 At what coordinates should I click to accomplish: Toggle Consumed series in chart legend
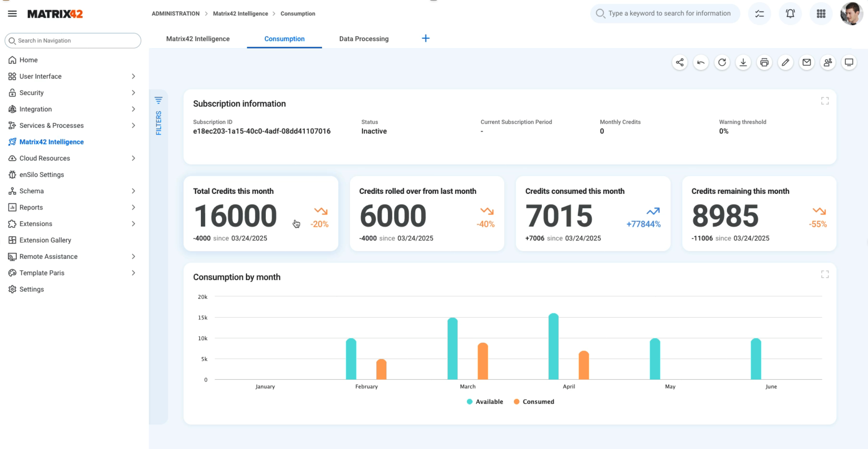coord(534,402)
